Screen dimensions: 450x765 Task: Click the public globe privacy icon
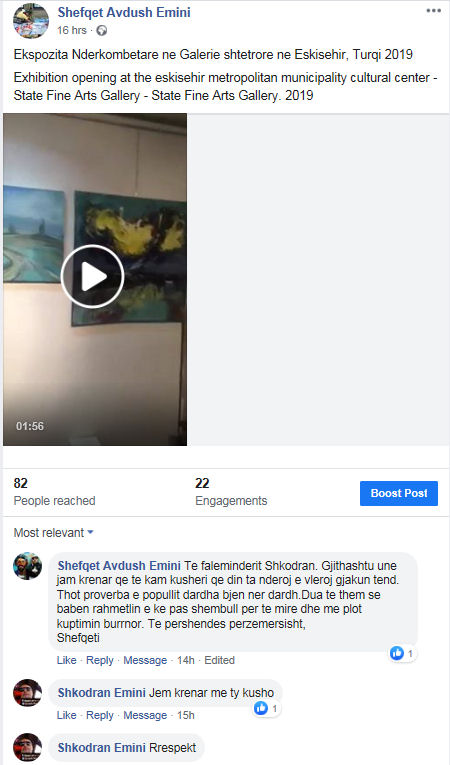coord(102,31)
